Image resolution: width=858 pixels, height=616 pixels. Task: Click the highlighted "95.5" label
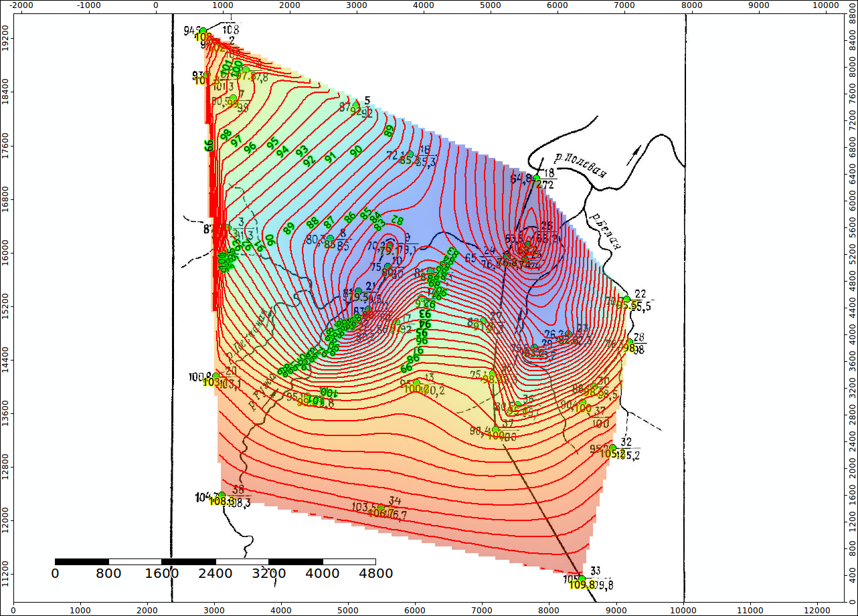pos(627,305)
